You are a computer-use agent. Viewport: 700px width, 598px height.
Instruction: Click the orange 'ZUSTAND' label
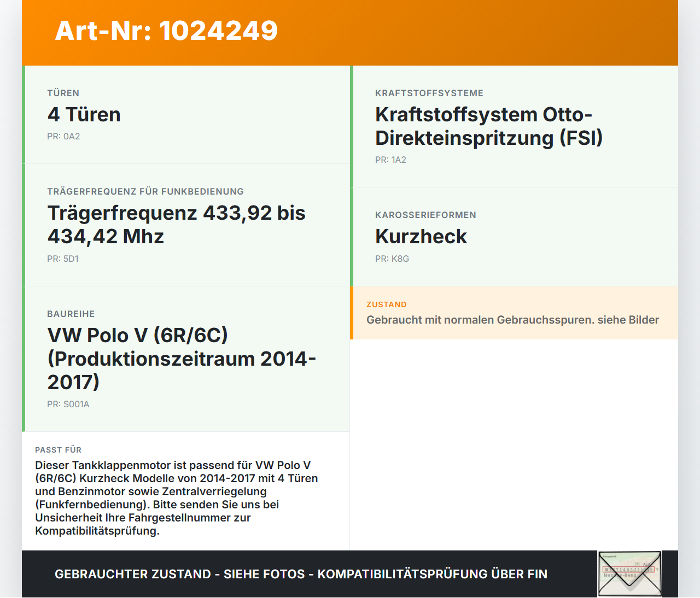click(x=387, y=304)
